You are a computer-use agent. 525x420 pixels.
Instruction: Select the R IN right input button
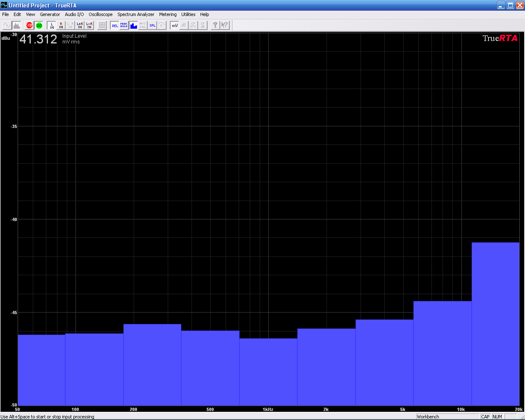pyautogui.click(x=61, y=25)
